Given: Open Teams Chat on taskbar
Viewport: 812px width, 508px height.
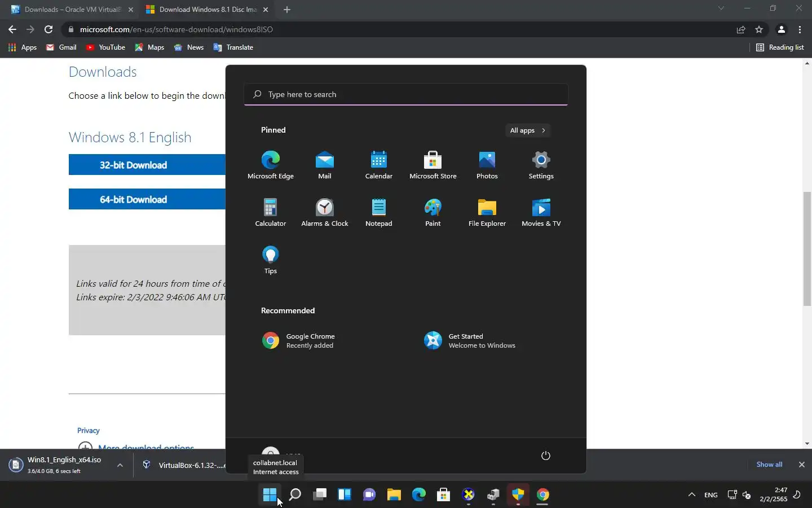Looking at the screenshot, I should pos(369,495).
